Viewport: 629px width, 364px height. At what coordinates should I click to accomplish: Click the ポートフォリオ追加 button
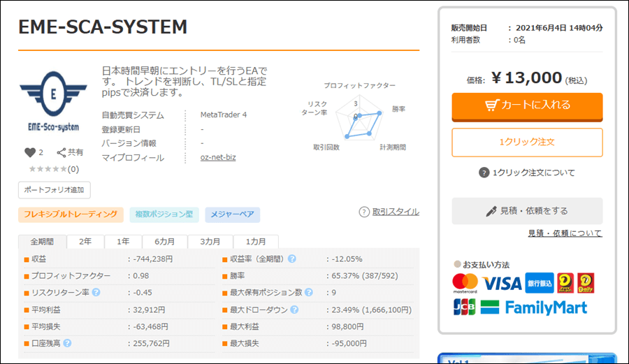coord(55,189)
